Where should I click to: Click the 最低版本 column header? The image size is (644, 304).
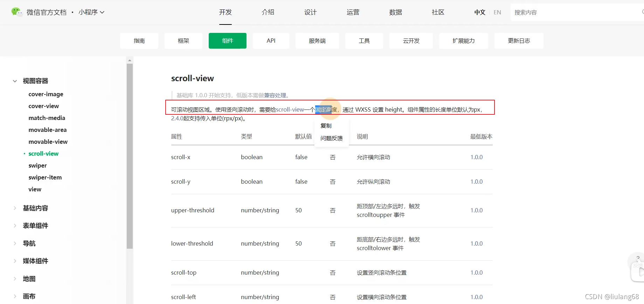click(481, 136)
